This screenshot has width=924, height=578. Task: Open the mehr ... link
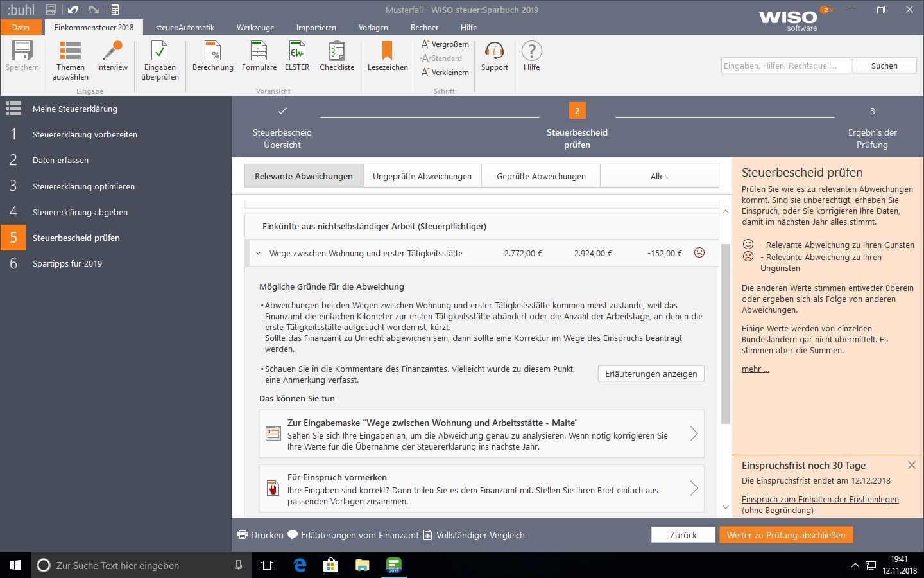[755, 369]
